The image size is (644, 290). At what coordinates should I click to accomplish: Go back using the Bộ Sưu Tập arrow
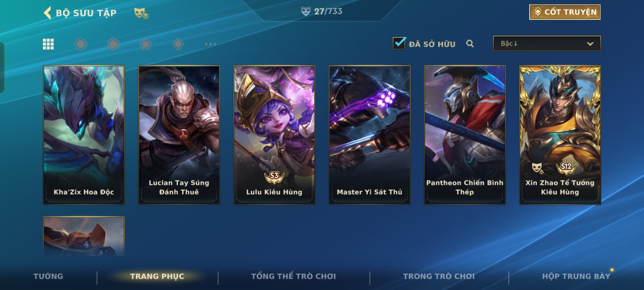(47, 13)
